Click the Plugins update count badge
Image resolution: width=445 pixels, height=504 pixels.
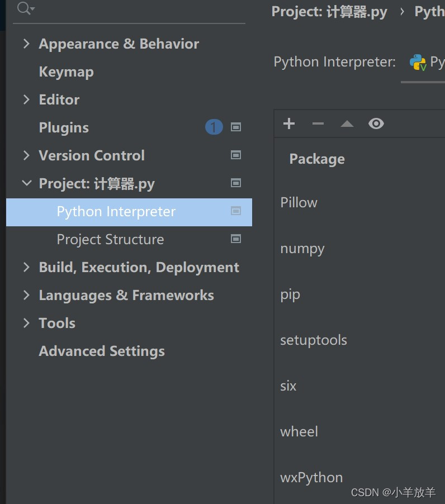214,127
